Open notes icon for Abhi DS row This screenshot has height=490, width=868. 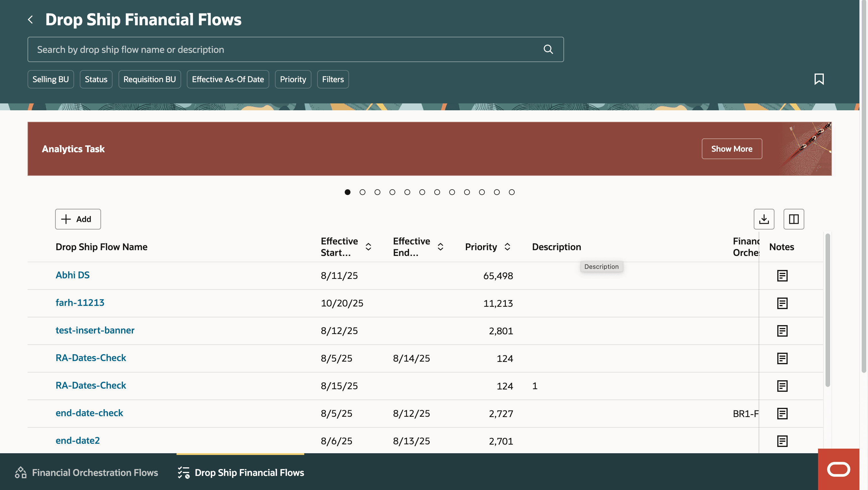tap(782, 275)
